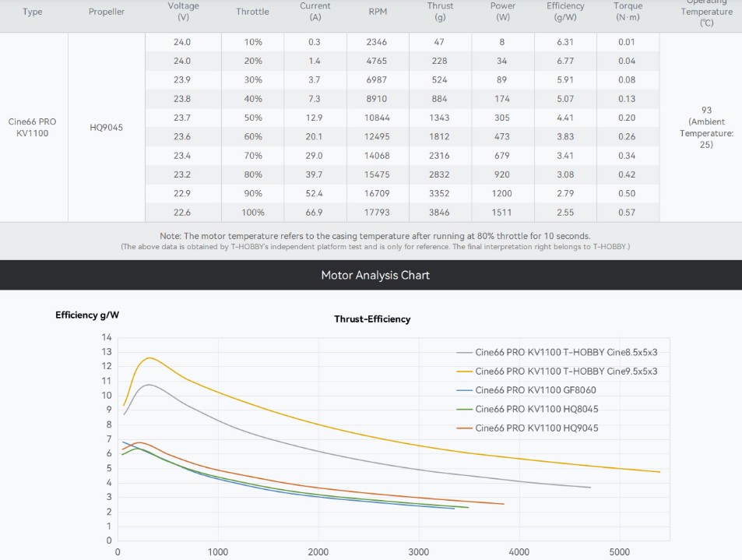This screenshot has width=742, height=560.
Task: Toggle the HQ9045 legend entry in chart
Action: [536, 428]
